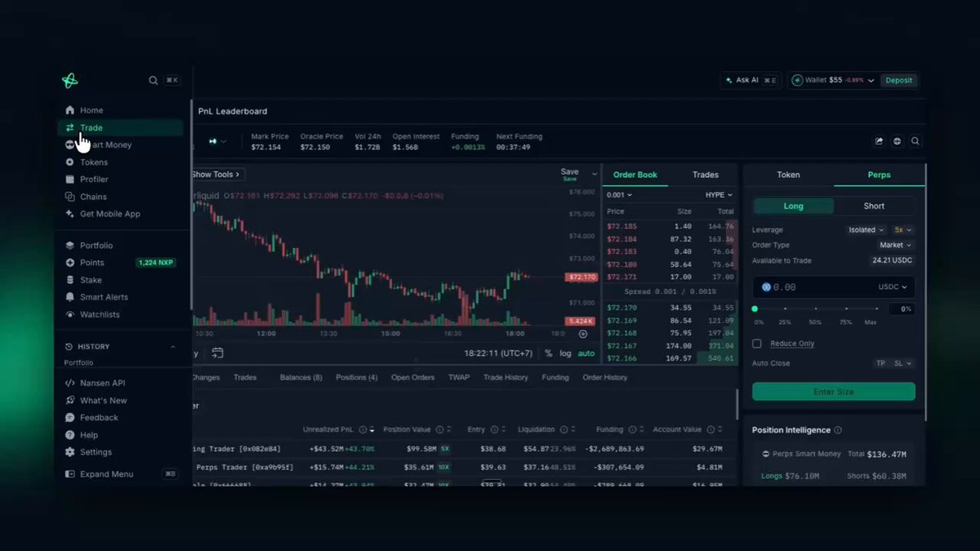Image resolution: width=980 pixels, height=551 pixels.
Task: Switch to the Trades tab in order panel
Action: (x=706, y=175)
